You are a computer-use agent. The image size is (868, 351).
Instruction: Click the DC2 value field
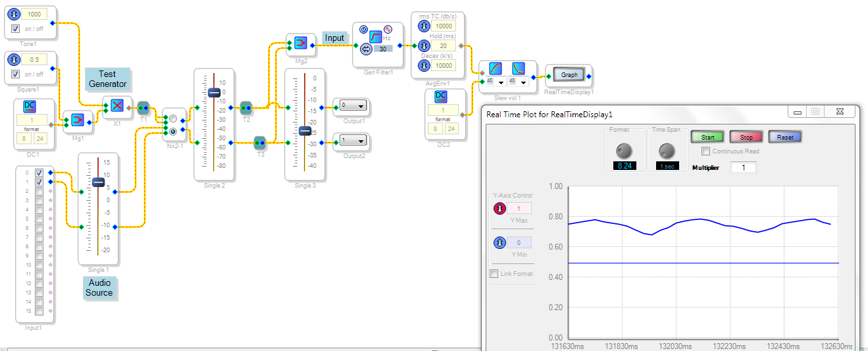pyautogui.click(x=444, y=109)
